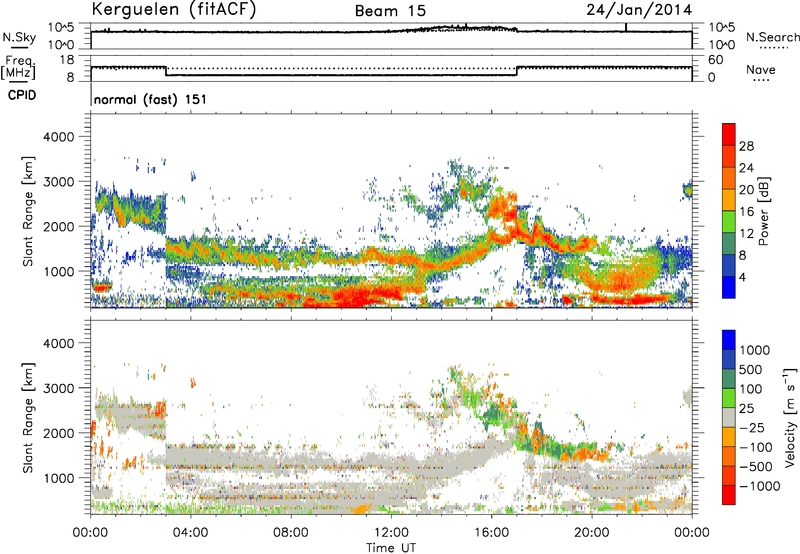Click the frequency step-up at 17:00

pyautogui.click(x=516, y=71)
